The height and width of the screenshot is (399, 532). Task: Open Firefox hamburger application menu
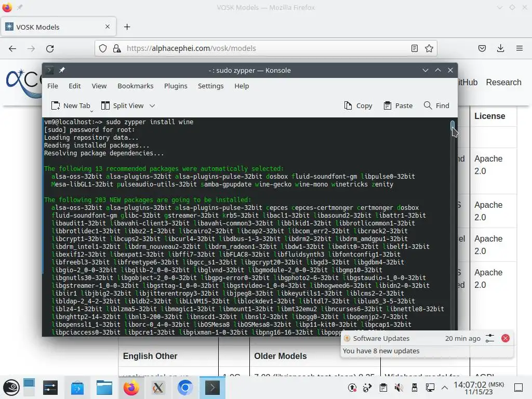pyautogui.click(x=520, y=48)
